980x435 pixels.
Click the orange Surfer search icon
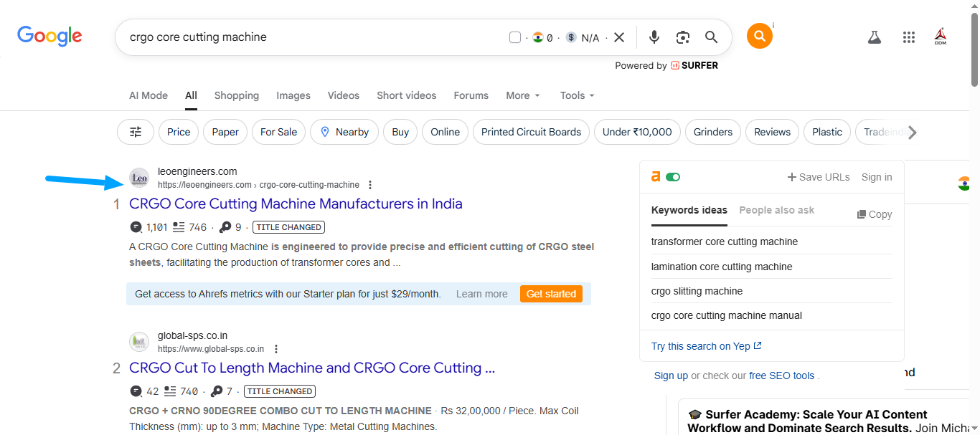(x=759, y=36)
